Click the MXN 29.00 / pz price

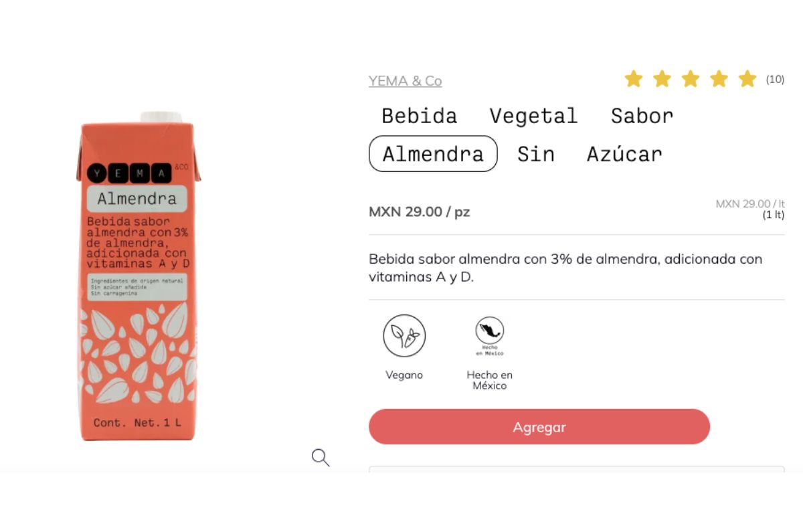[420, 212]
